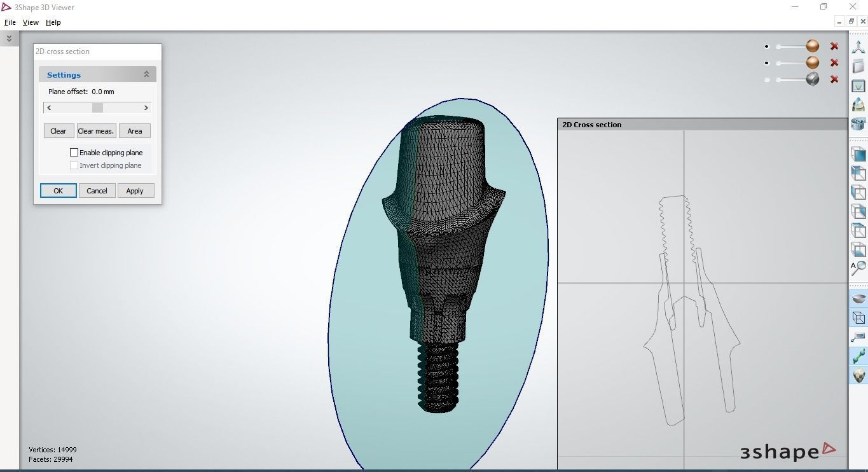Click the plane offset left arrow
The image size is (868, 472).
click(49, 108)
